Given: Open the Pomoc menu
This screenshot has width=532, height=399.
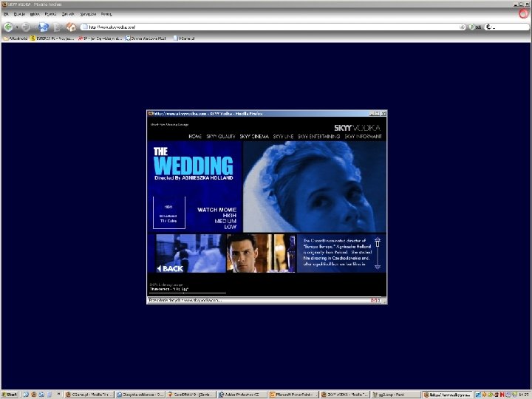Looking at the screenshot, I should click(106, 14).
